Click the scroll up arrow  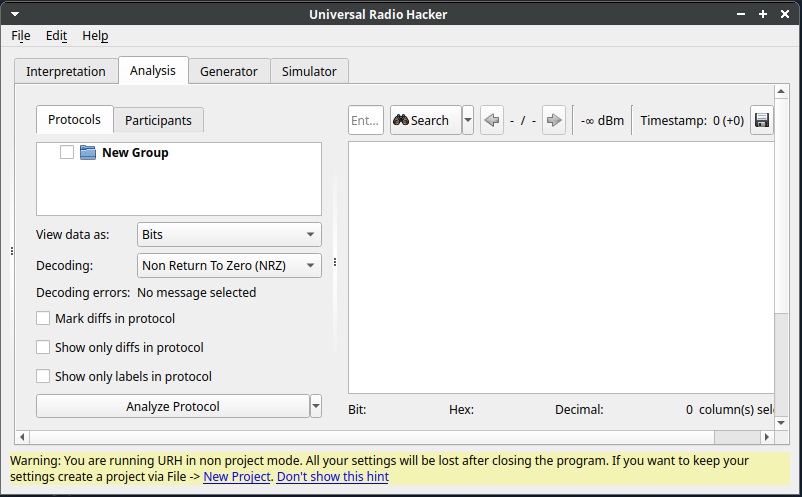pos(781,92)
